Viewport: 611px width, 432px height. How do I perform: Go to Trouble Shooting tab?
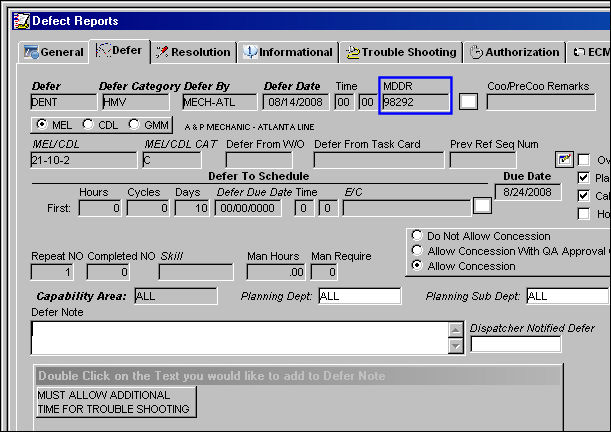[x=401, y=52]
